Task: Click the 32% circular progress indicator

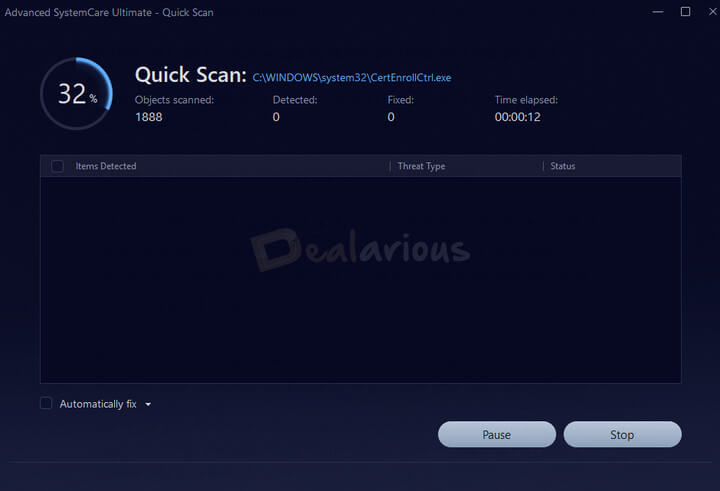Action: pos(77,93)
